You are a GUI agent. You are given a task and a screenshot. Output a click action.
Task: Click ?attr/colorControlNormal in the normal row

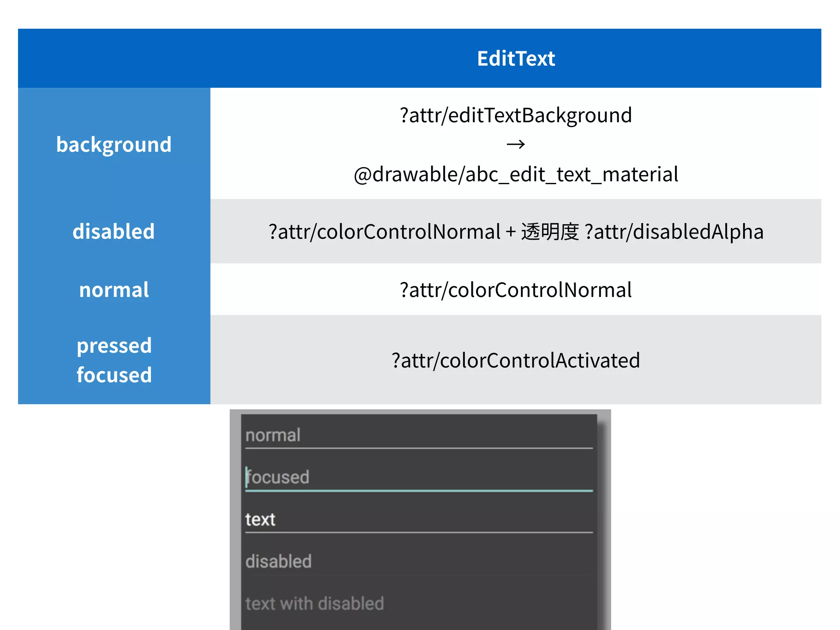tap(516, 290)
